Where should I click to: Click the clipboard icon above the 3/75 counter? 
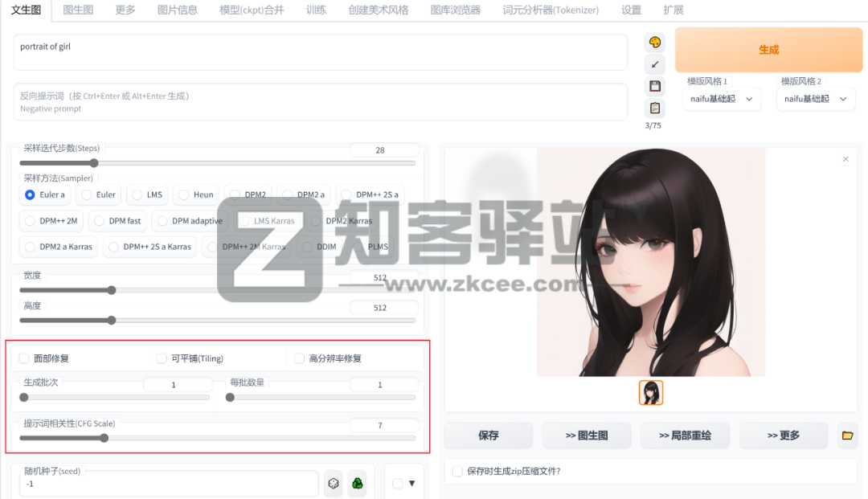[654, 107]
